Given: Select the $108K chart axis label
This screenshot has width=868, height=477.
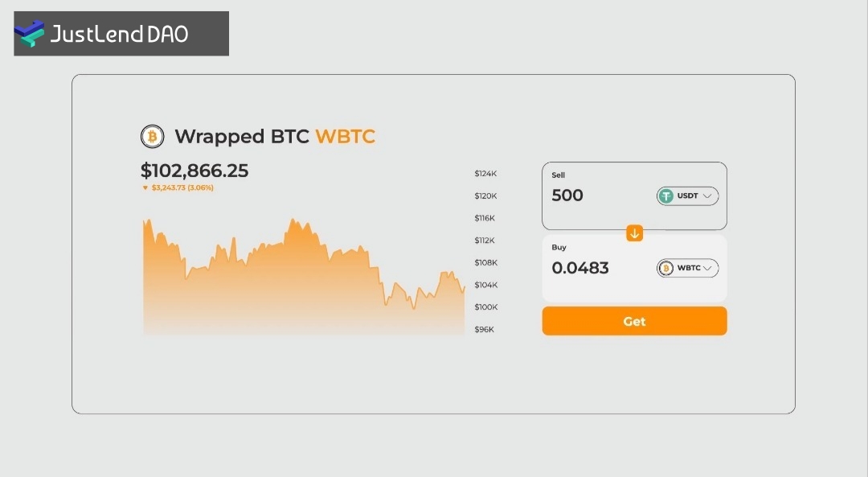Looking at the screenshot, I should point(485,263).
